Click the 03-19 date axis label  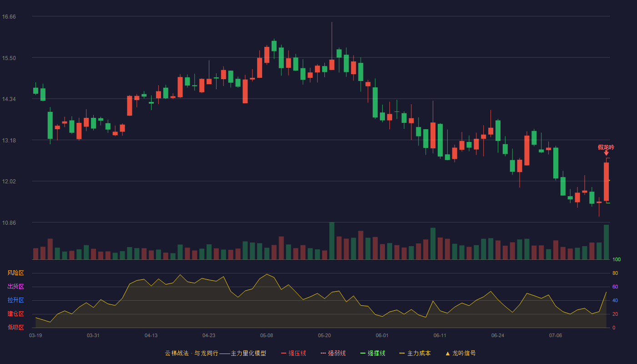click(35, 335)
